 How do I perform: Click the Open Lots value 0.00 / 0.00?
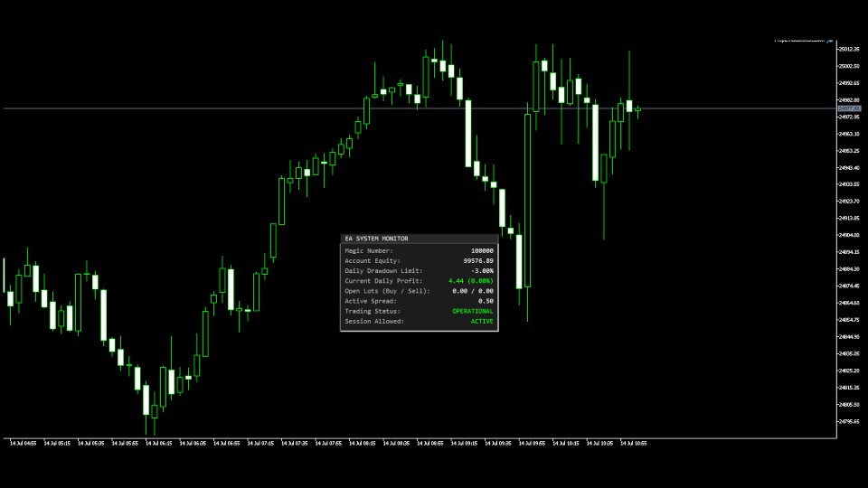(472, 291)
